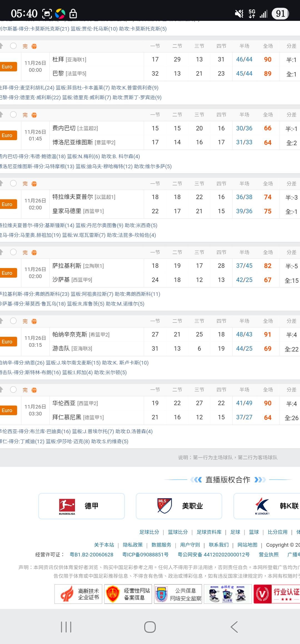
Task: Open the 篮球比分 footer menu item
Action: click(178, 532)
